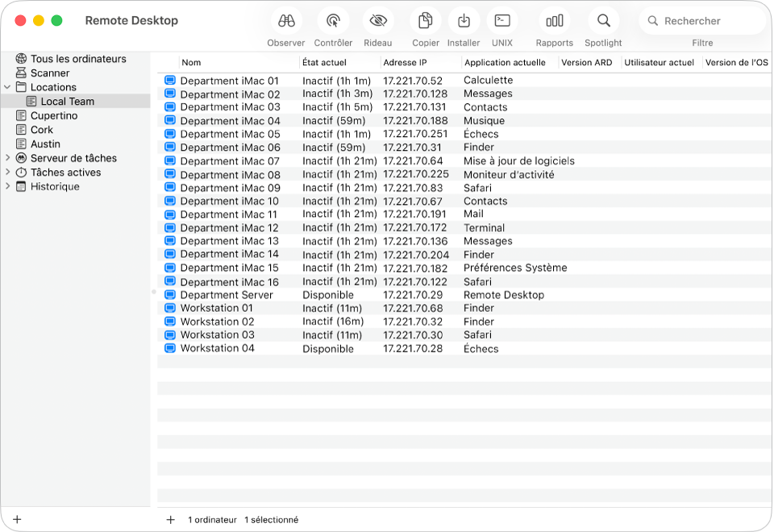The height and width of the screenshot is (532, 774).
Task: Click the Copier files icon
Action: pyautogui.click(x=425, y=21)
